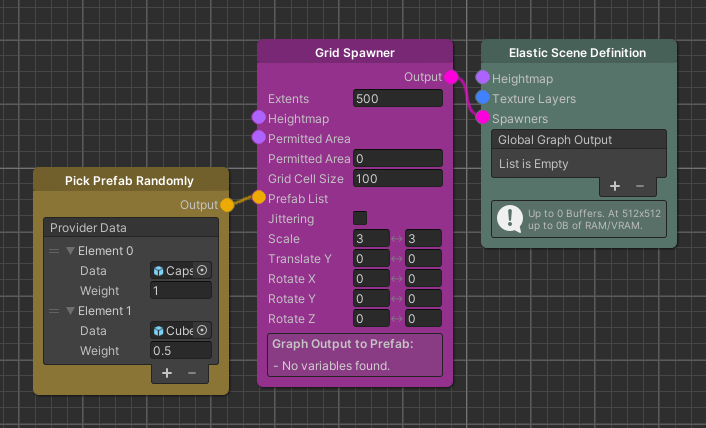Click the Grid Spawner Output port
Viewport: 706px width, 428px height.
click(x=451, y=77)
